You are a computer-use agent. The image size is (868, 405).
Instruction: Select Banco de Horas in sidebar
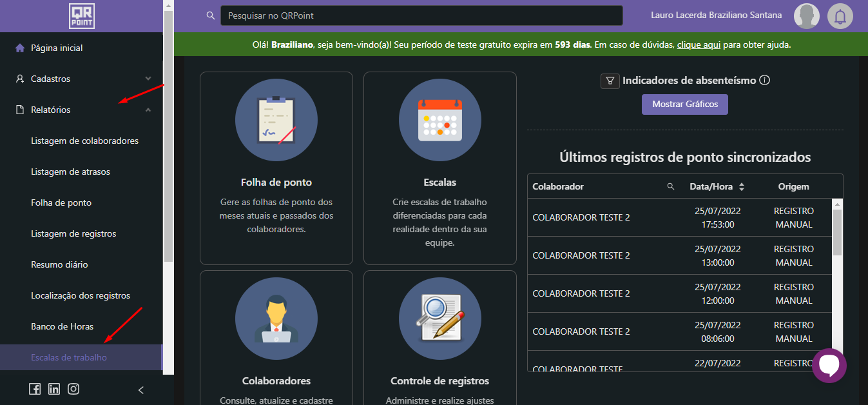point(62,326)
